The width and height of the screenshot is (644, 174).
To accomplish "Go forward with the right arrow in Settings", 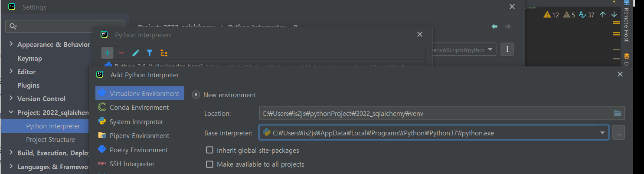I will click(508, 26).
